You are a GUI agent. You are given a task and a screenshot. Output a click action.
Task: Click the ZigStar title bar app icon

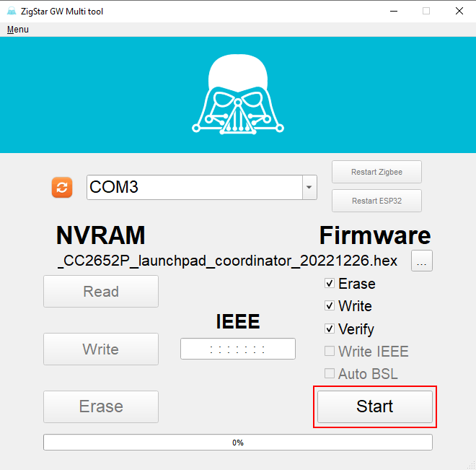pos(12,12)
